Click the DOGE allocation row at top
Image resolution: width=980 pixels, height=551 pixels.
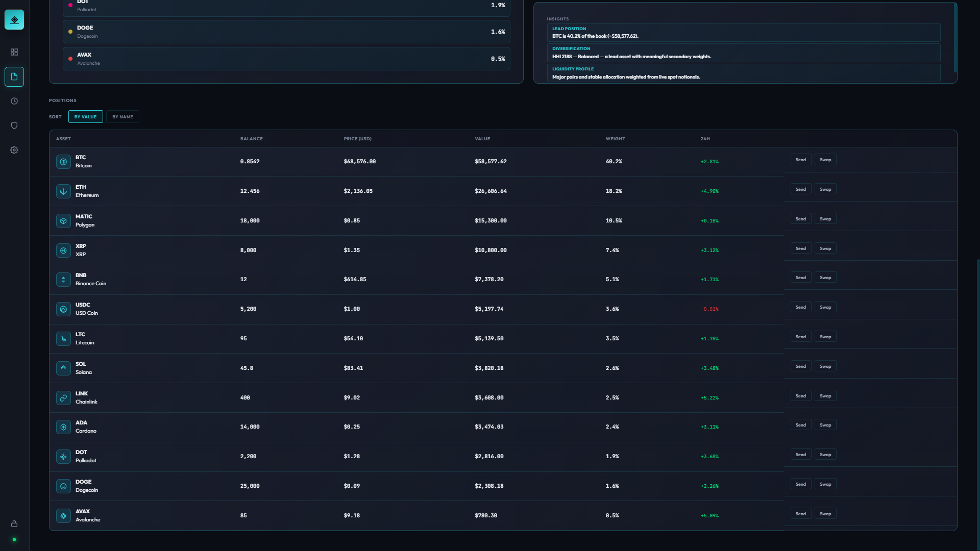tap(286, 32)
